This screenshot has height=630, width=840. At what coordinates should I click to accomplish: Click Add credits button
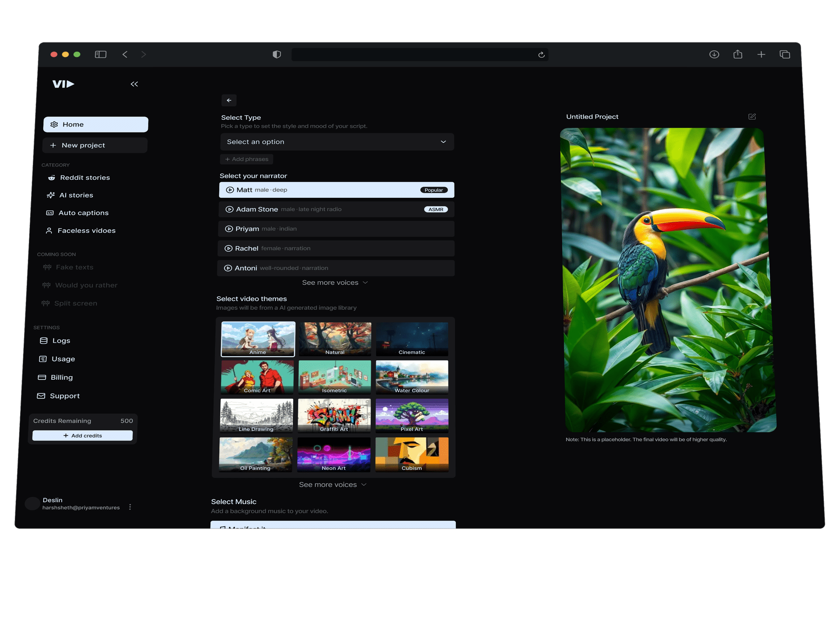coord(82,435)
